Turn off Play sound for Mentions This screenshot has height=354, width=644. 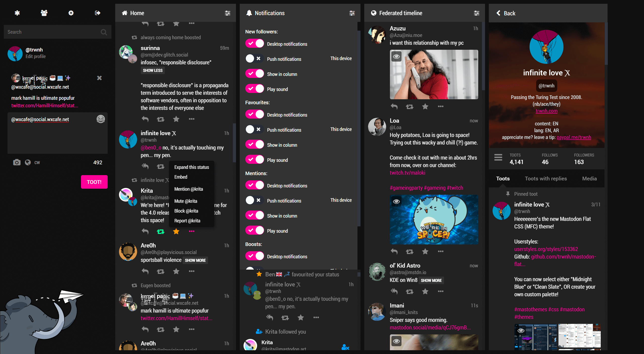tap(255, 231)
